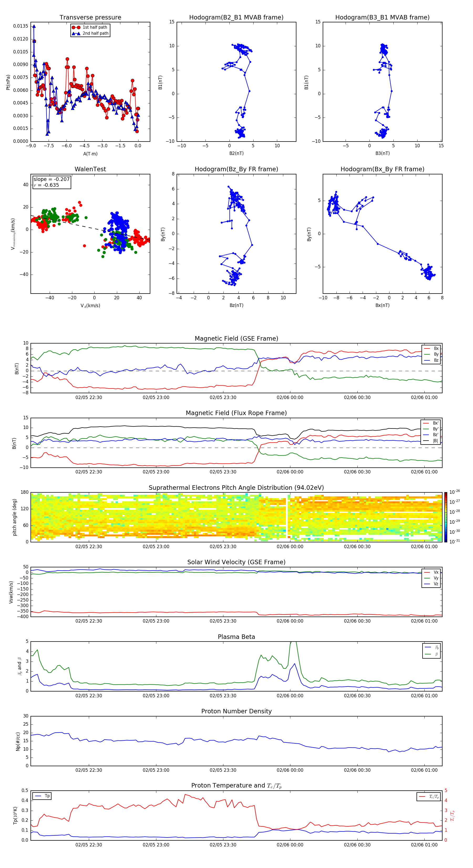Viewport: 473px width, 868px height.
Task: Click the "B2(nT)" x-axis label
Action: point(236,153)
